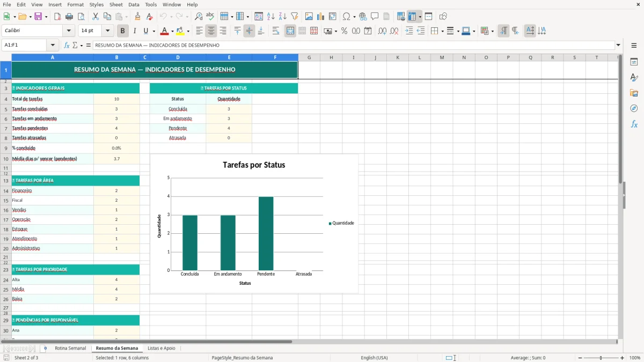Open the Font Color dropdown arrow

[172, 31]
